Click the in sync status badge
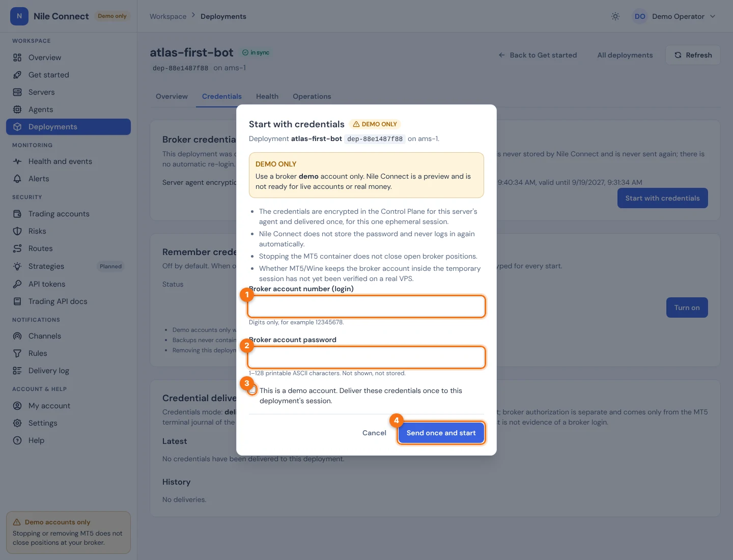733x560 pixels. [256, 52]
